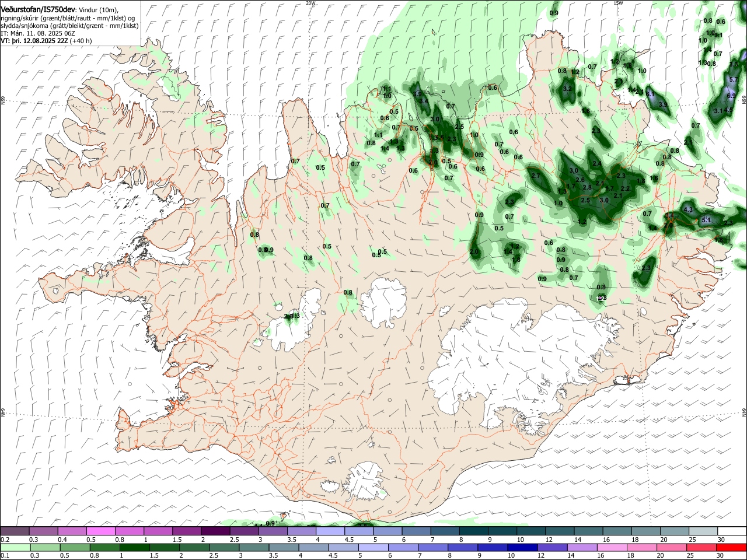Pick the darkest green 1 swatch, lower legend row
Screen dimensions: 747x560
pyautogui.click(x=134, y=547)
